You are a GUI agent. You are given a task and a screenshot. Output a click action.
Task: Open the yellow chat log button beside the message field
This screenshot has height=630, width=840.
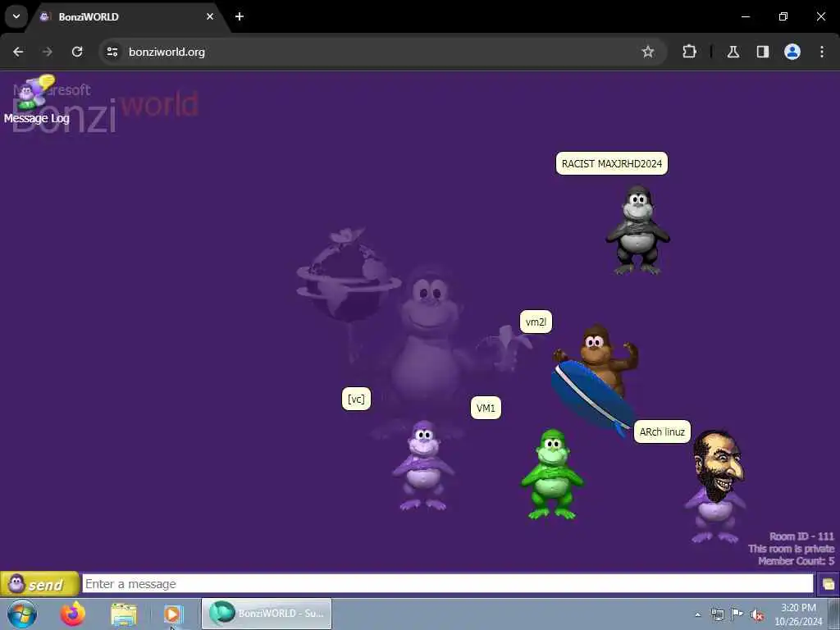coord(828,584)
